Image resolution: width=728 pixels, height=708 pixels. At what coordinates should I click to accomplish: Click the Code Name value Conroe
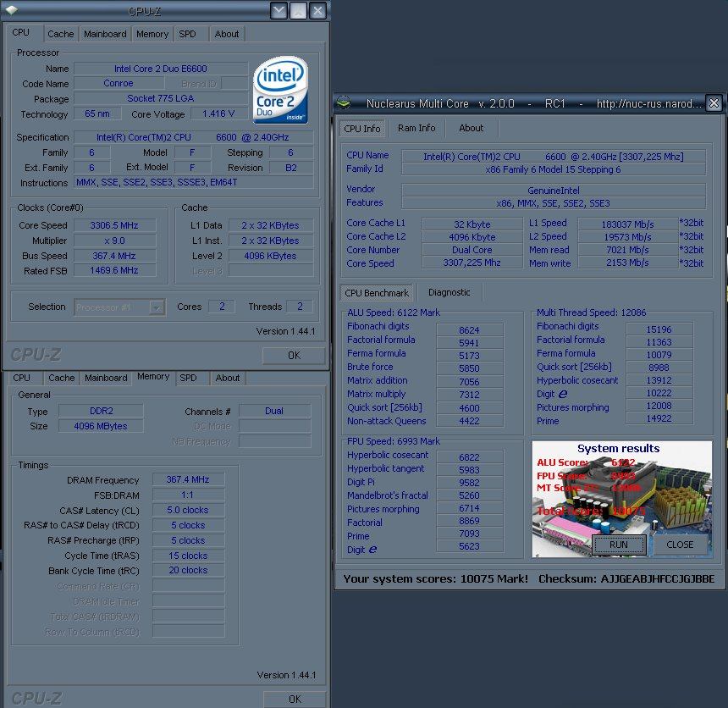click(x=119, y=83)
